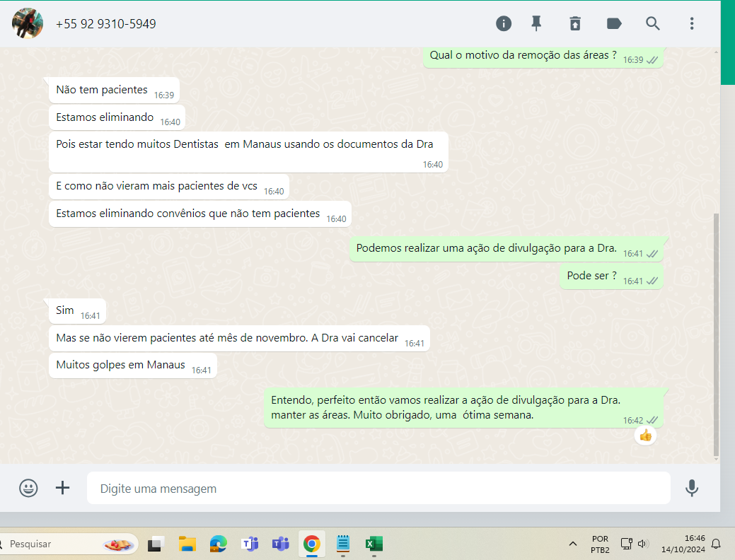Select message 'Não tem pacientes'
Screen dimensions: 735x560
(114, 90)
